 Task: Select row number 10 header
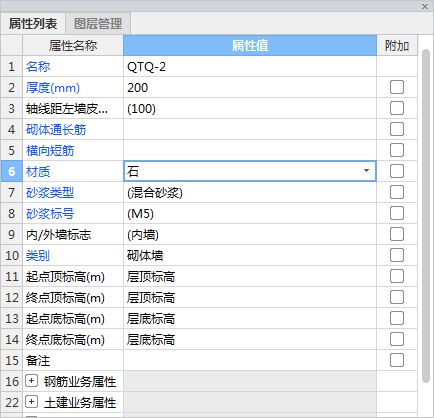(12, 256)
